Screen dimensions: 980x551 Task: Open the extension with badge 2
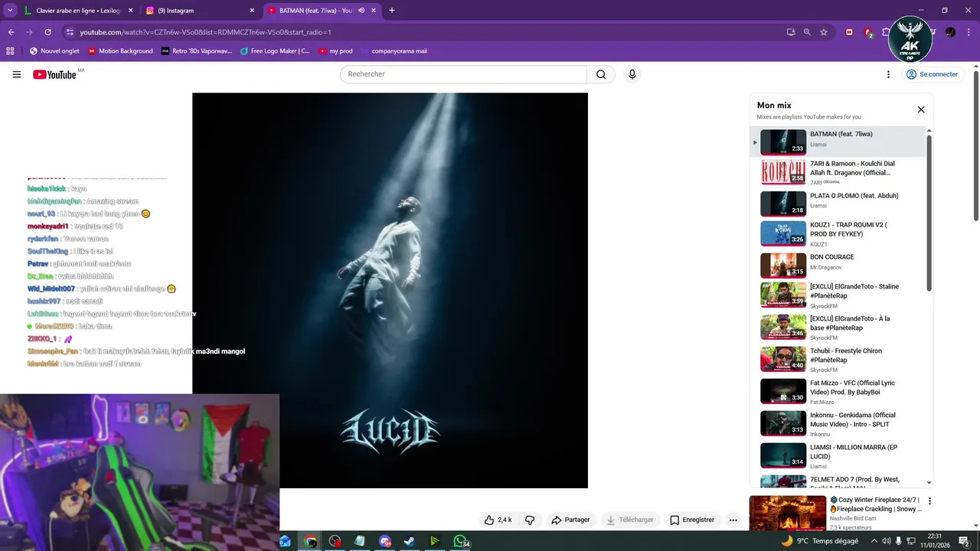(868, 32)
